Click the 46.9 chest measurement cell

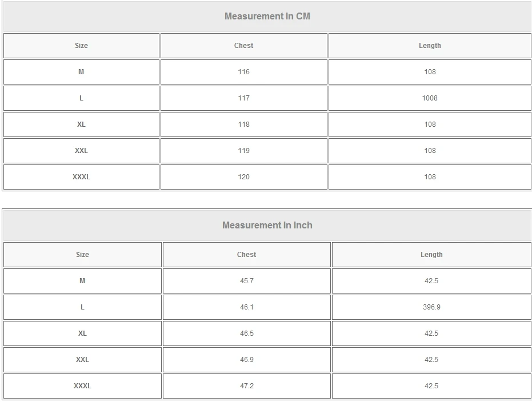coord(246,360)
